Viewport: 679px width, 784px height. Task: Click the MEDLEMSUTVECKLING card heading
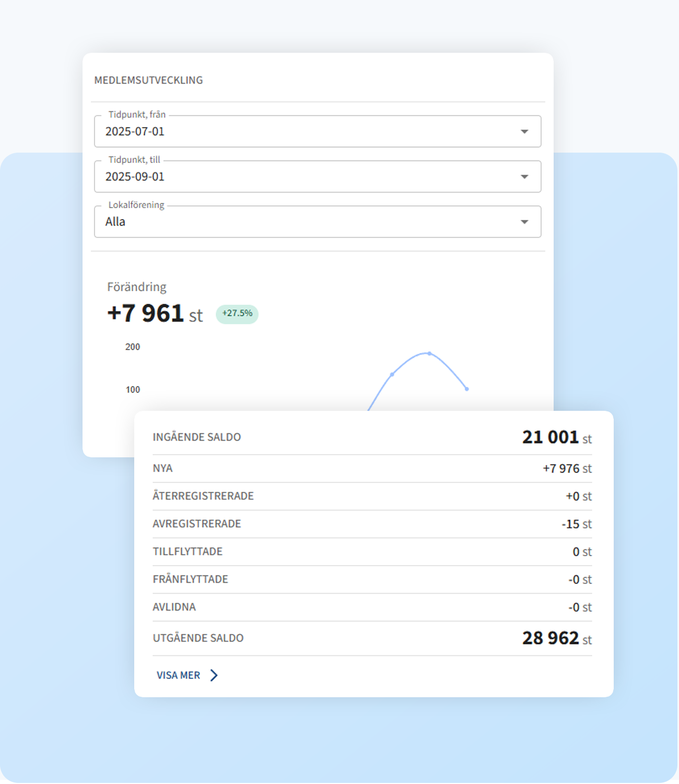[148, 80]
